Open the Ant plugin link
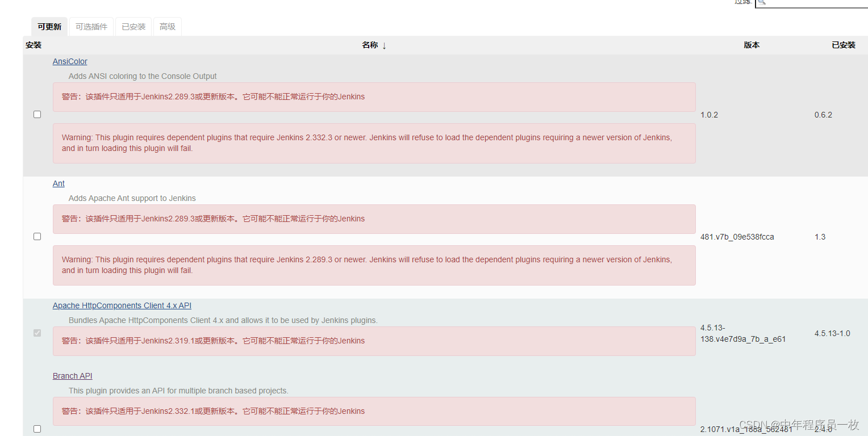 click(59, 183)
